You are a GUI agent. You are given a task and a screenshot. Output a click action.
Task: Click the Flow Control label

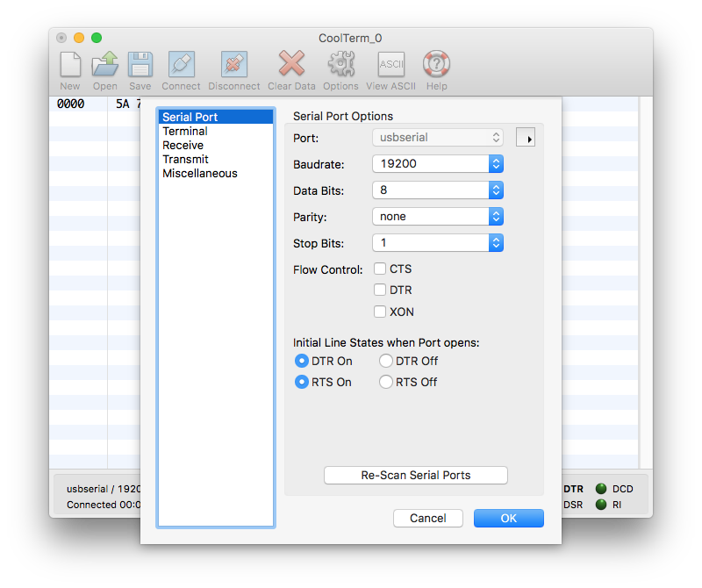[327, 269]
